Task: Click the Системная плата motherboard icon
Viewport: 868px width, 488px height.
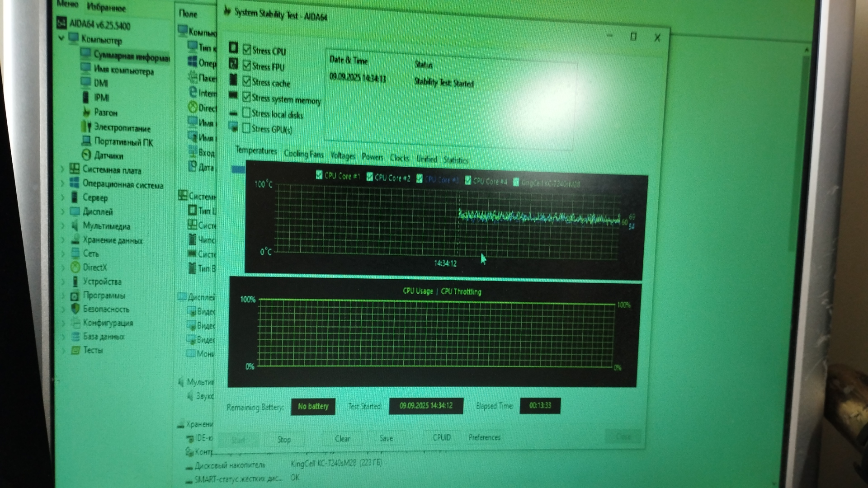Action: pyautogui.click(x=75, y=169)
